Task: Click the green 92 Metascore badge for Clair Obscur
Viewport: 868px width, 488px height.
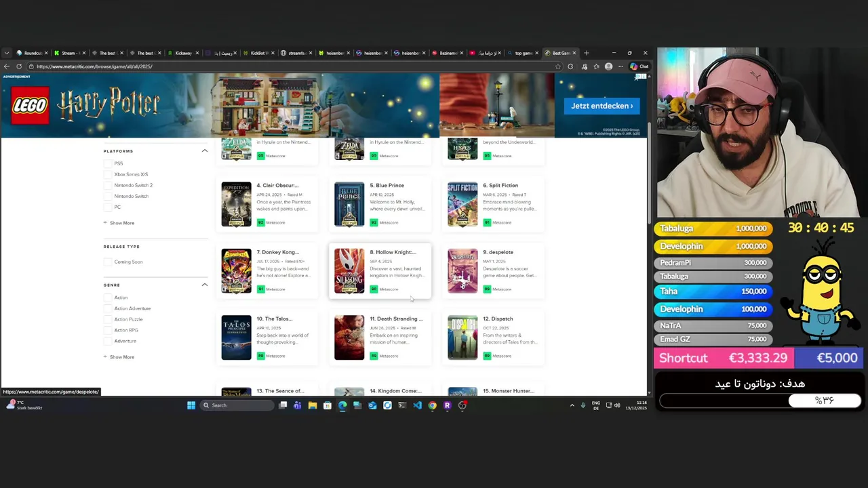Action: [260, 222]
